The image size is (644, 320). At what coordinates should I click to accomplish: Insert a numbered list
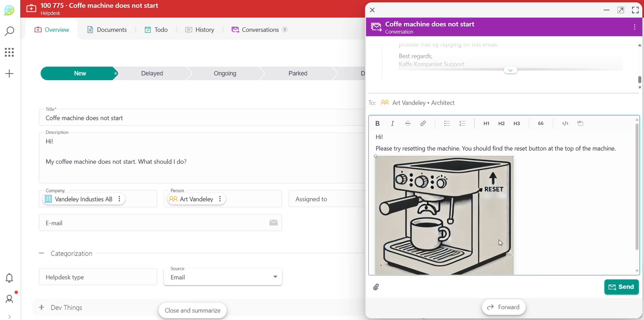click(x=462, y=123)
